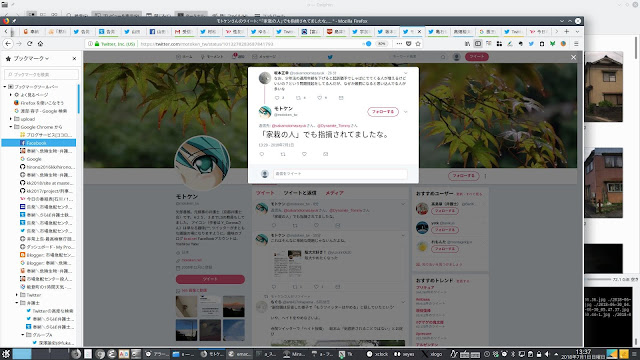Screen dimensions: 640x360
Task: Open Firefox home page icon
Action: (x=40, y=44)
